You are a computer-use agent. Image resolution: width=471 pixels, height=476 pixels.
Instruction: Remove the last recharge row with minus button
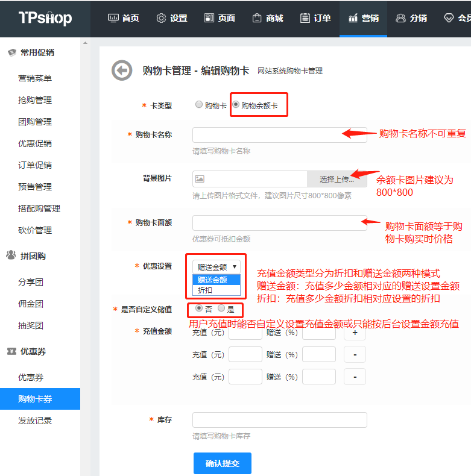pos(355,377)
